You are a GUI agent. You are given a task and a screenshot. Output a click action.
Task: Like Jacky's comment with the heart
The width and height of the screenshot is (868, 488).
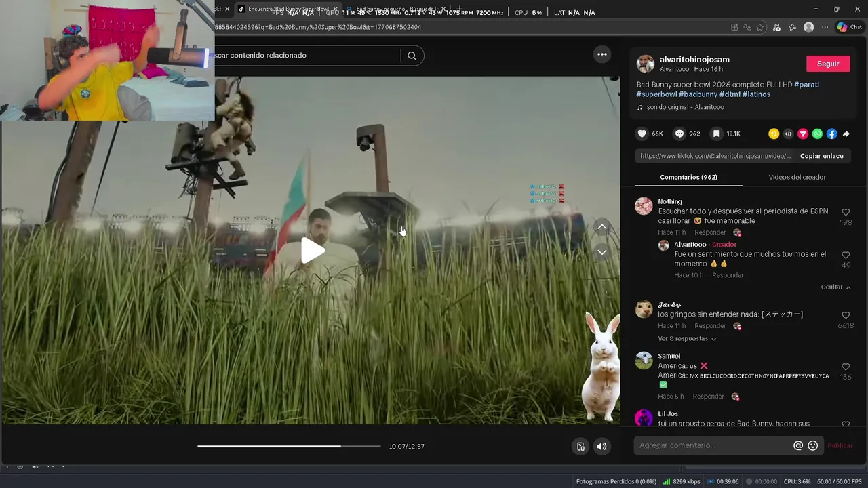click(846, 316)
